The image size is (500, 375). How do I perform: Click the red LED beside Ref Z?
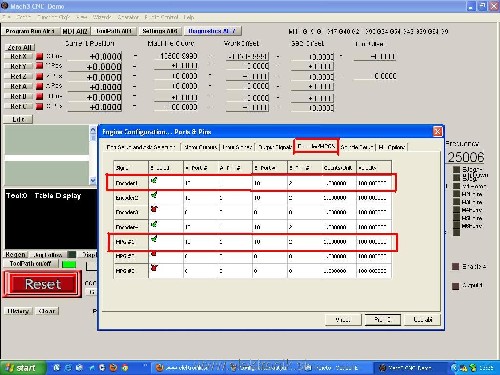[39, 76]
